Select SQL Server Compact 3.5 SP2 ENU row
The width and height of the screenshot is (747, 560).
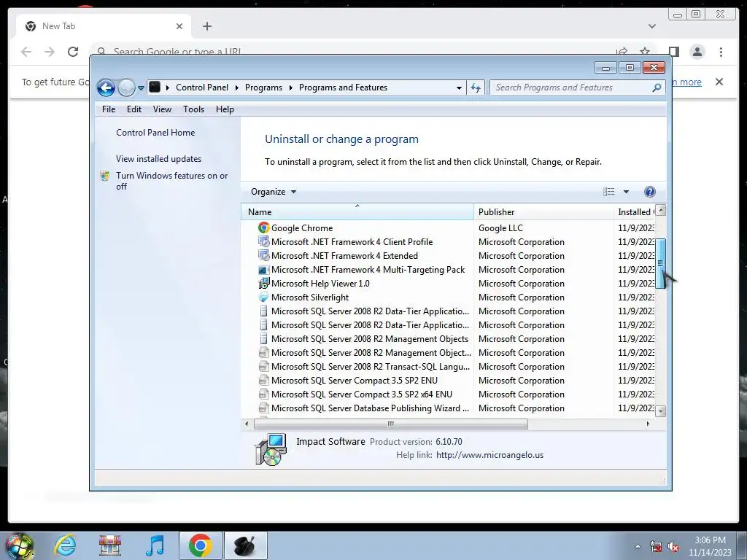point(448,380)
